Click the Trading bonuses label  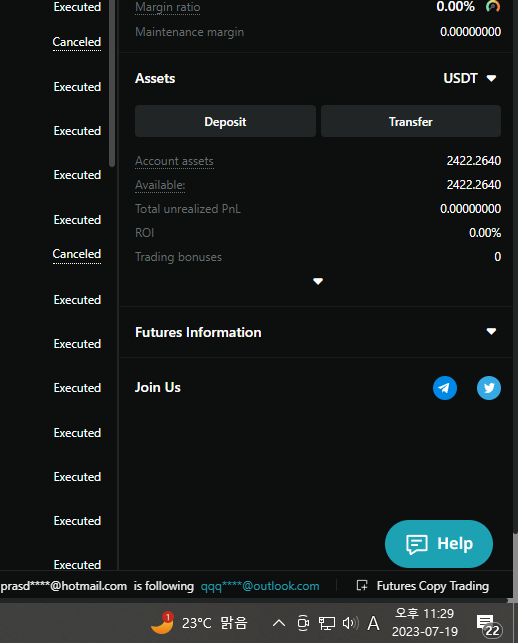[178, 257]
